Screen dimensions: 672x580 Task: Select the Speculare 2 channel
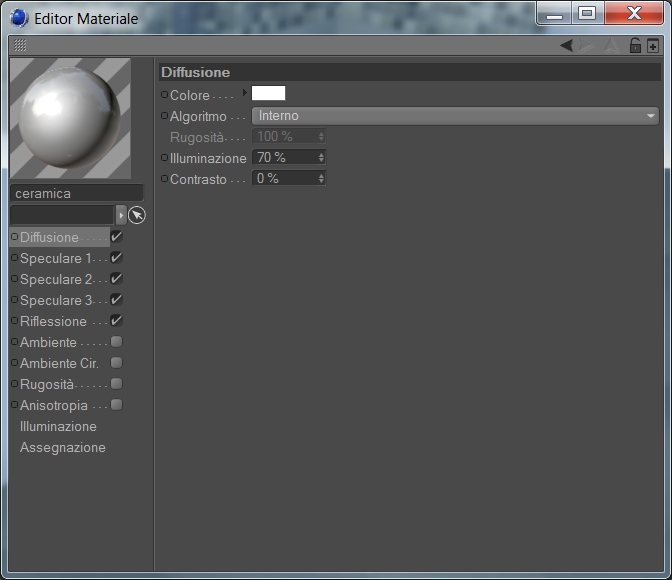(56, 279)
